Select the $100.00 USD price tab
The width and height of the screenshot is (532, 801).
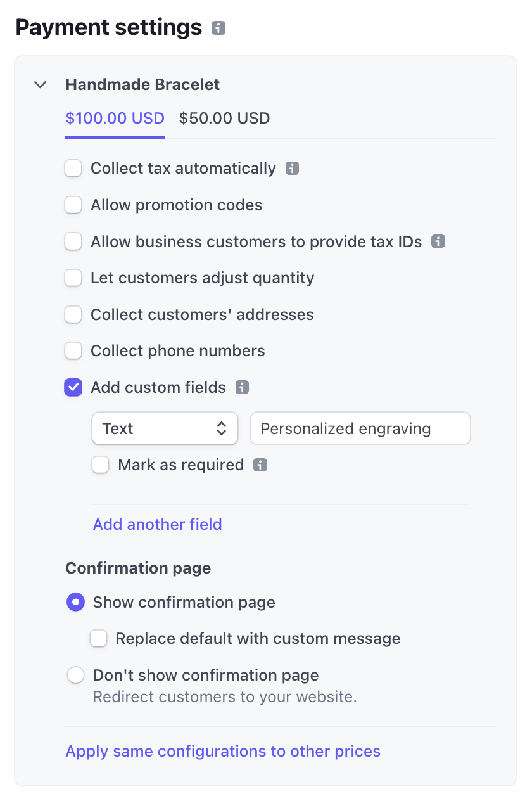point(115,118)
